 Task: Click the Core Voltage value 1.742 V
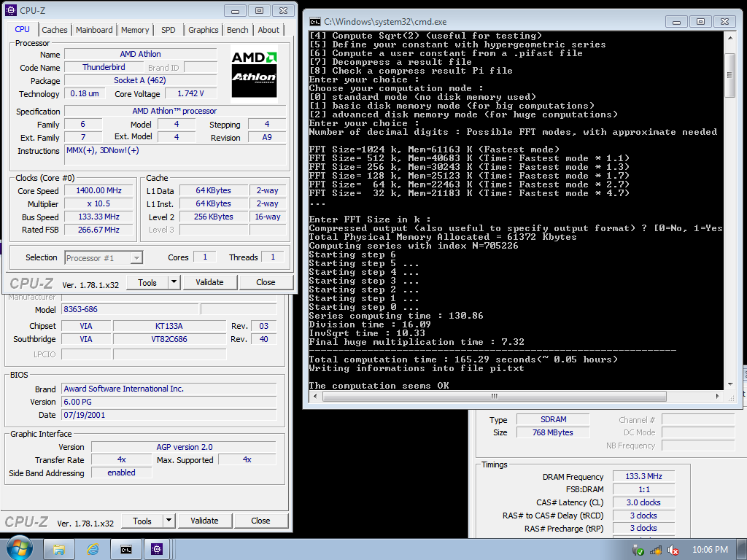pyautogui.click(x=190, y=94)
